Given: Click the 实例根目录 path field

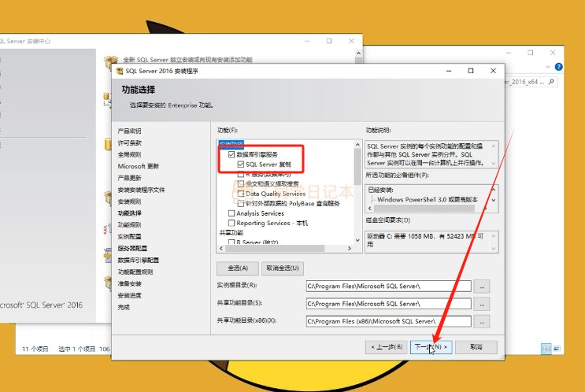Looking at the screenshot, I should (388, 286).
